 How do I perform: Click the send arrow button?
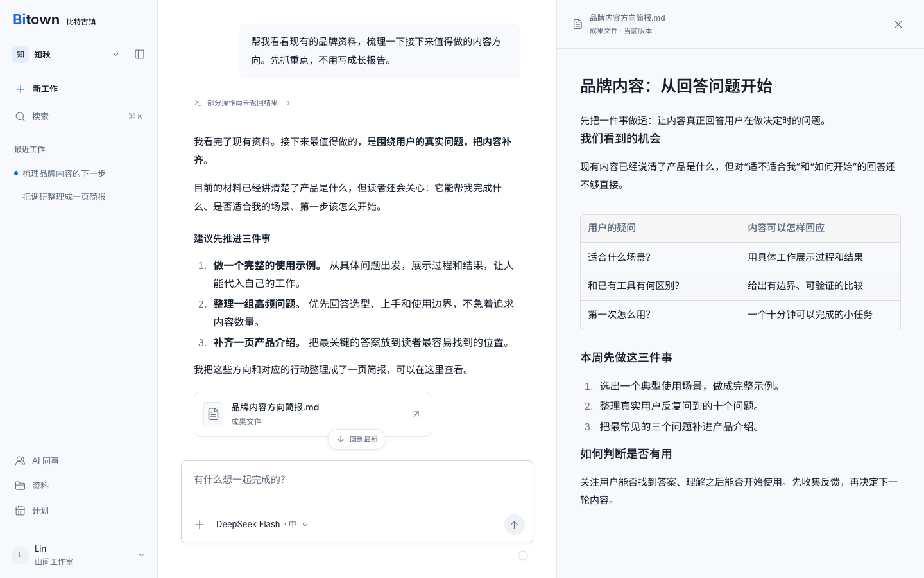pos(514,525)
